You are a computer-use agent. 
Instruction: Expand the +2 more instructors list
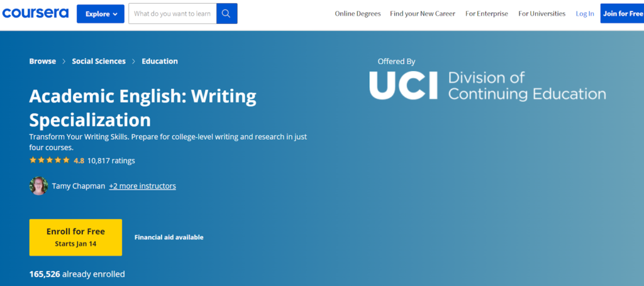tap(142, 186)
